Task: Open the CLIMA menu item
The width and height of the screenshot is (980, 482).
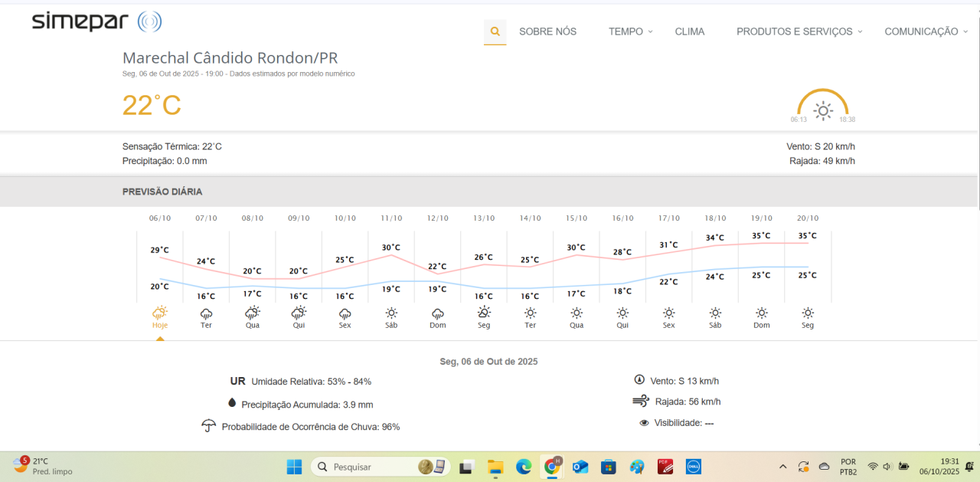Action: pos(690,31)
